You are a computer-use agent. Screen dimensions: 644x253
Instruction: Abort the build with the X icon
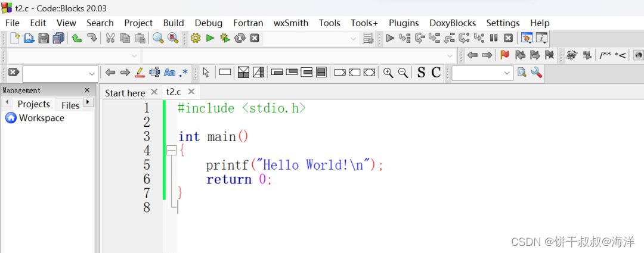[255, 38]
